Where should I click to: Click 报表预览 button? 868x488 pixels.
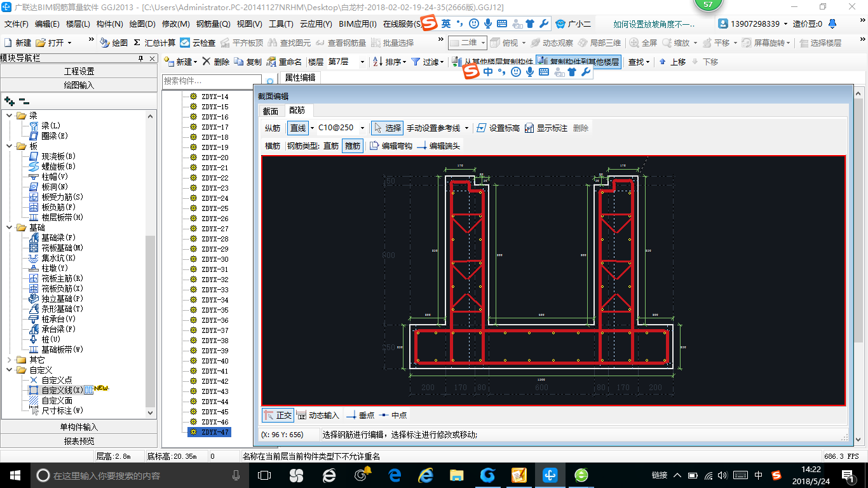79,441
